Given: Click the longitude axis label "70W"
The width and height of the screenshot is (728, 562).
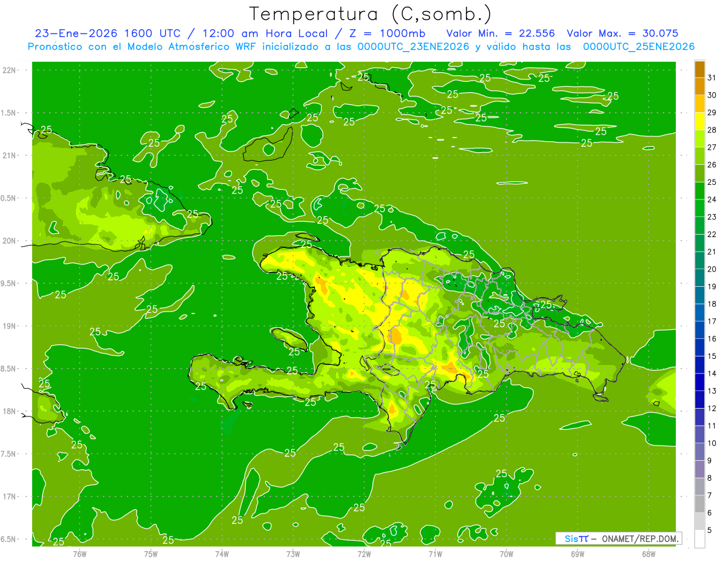Looking at the screenshot, I should (507, 554).
